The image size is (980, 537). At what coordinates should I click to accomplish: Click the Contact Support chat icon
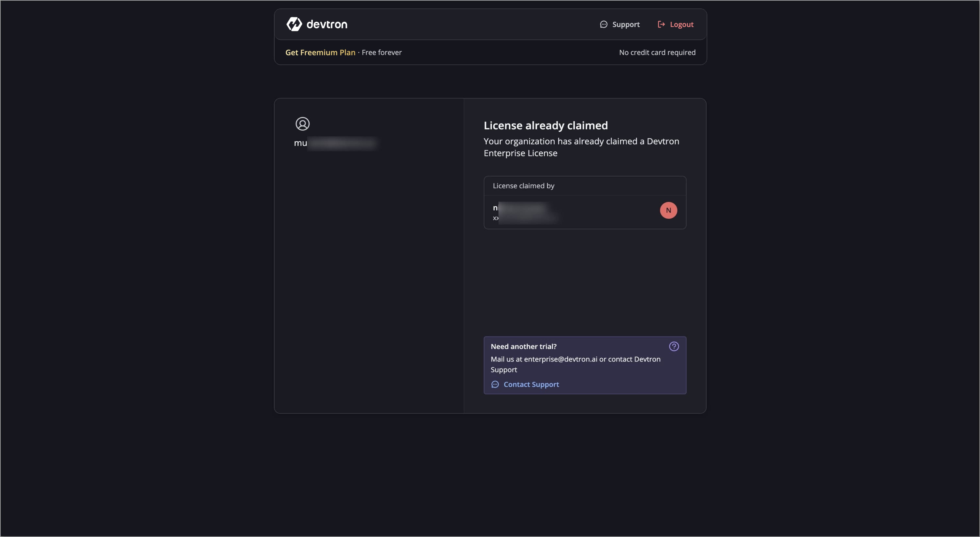495,384
